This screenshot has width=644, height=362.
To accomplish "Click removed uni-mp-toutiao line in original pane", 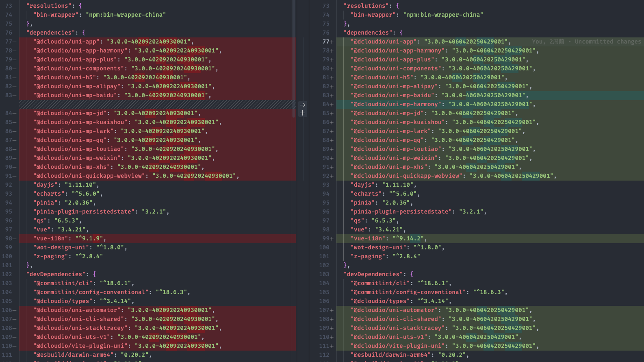I will 158,149.
